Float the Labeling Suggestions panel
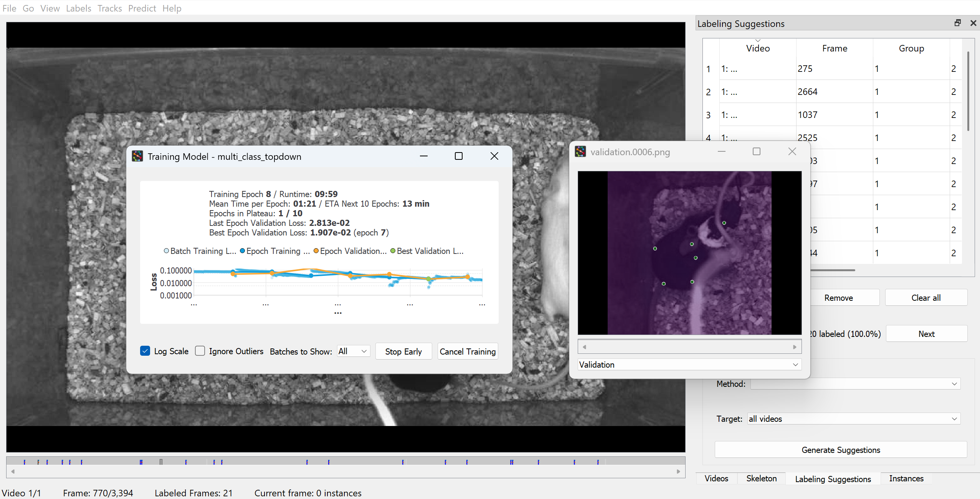 [x=957, y=23]
